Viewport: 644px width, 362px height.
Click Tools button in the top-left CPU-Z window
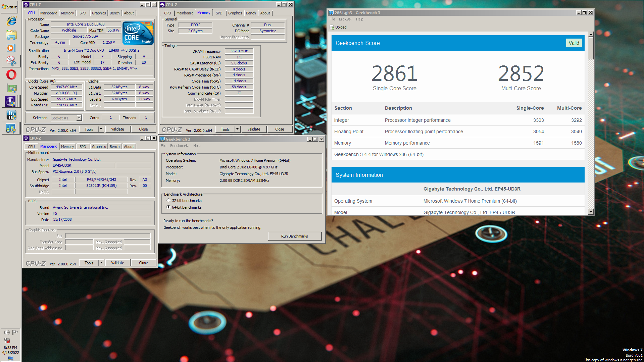(89, 129)
